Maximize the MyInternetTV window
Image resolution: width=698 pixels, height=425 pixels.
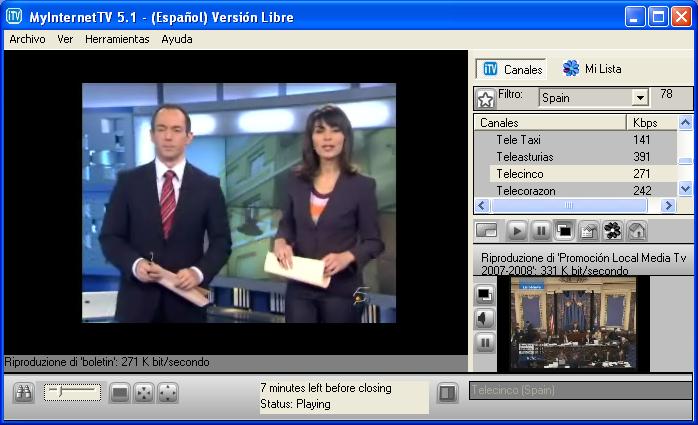coord(658,17)
